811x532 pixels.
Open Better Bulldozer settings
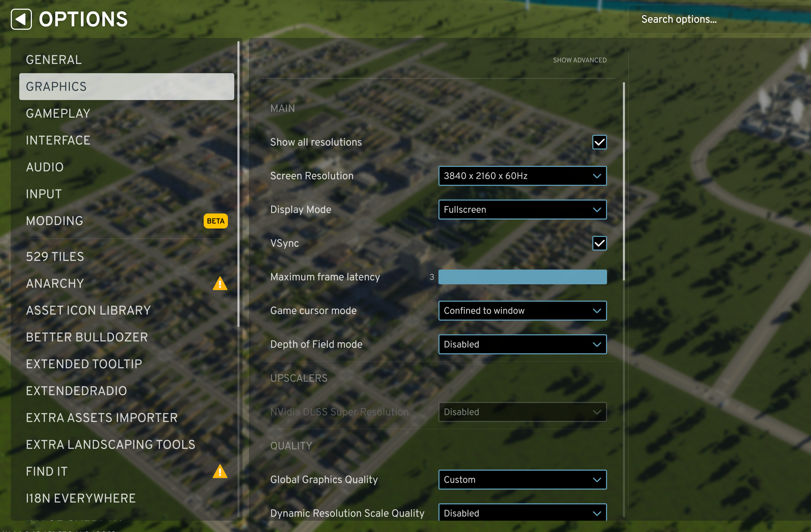coord(126,337)
